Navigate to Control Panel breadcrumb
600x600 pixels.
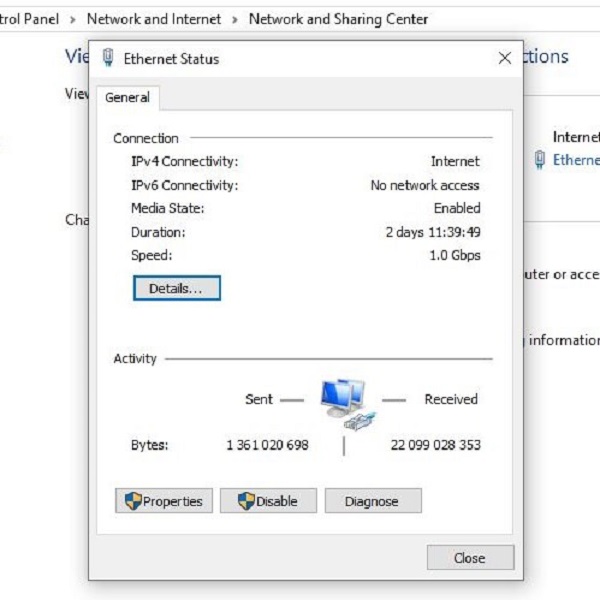pos(29,19)
